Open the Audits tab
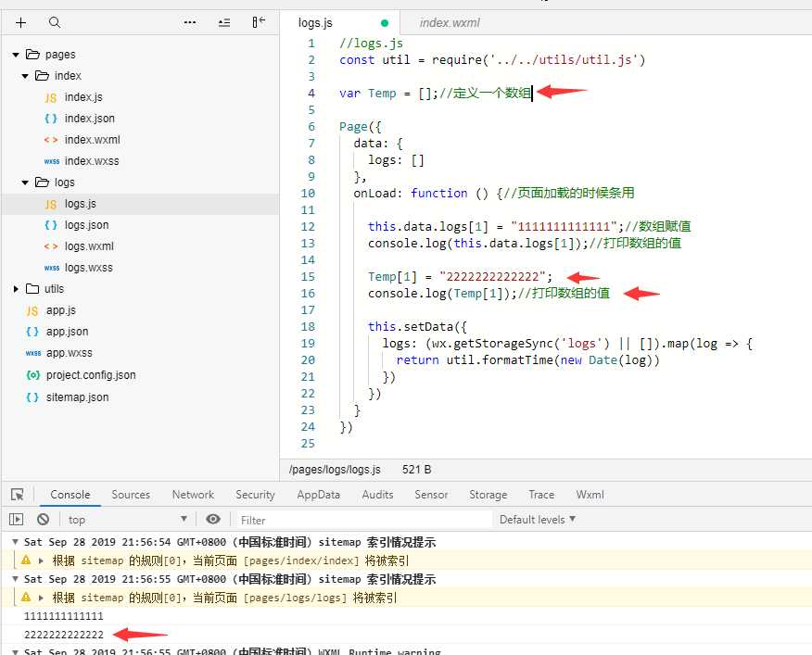The width and height of the screenshot is (812, 655). click(377, 495)
